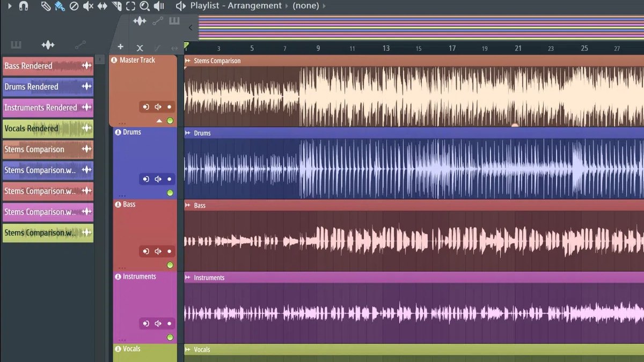
Task: Mute the Instruments track speaker icon
Action: [158, 324]
